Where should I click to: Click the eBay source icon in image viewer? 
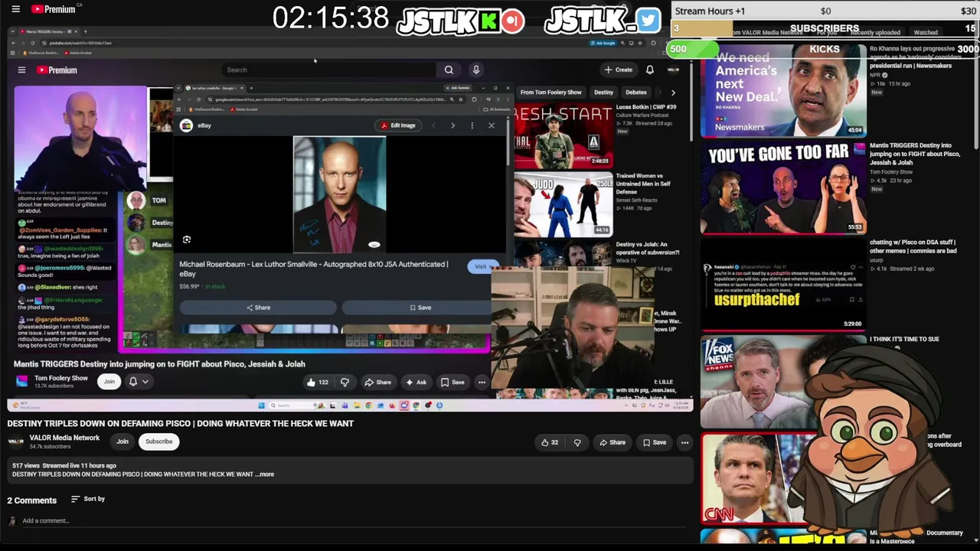click(186, 126)
